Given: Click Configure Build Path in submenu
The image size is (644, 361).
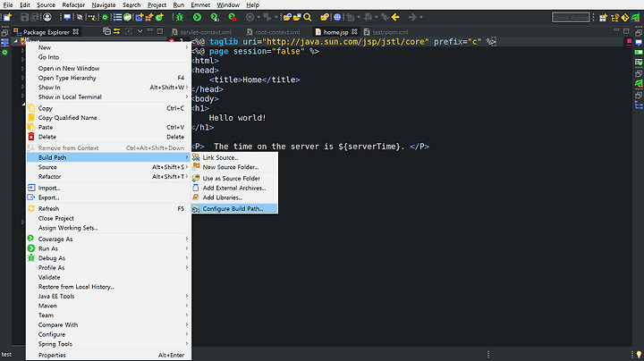Looking at the screenshot, I should pos(234,208).
